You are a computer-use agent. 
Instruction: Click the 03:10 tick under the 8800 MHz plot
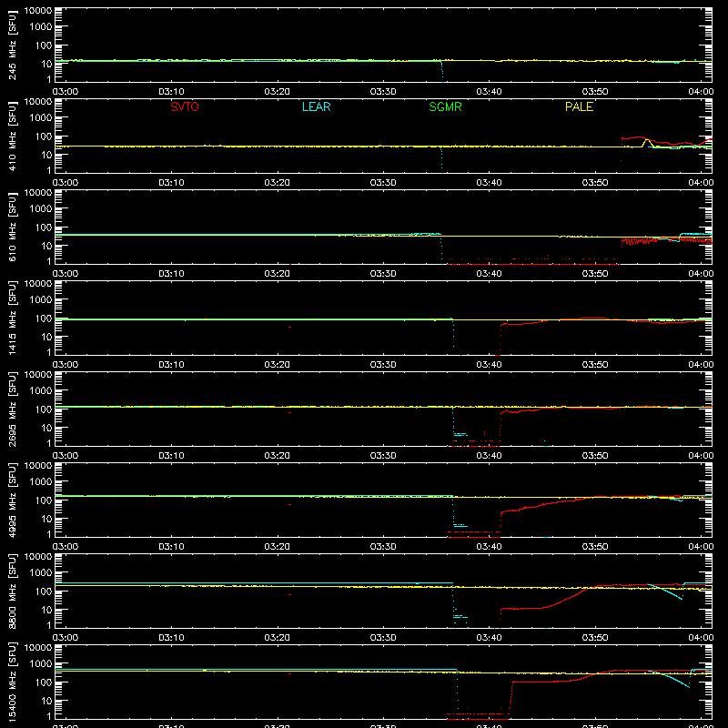coord(171,638)
